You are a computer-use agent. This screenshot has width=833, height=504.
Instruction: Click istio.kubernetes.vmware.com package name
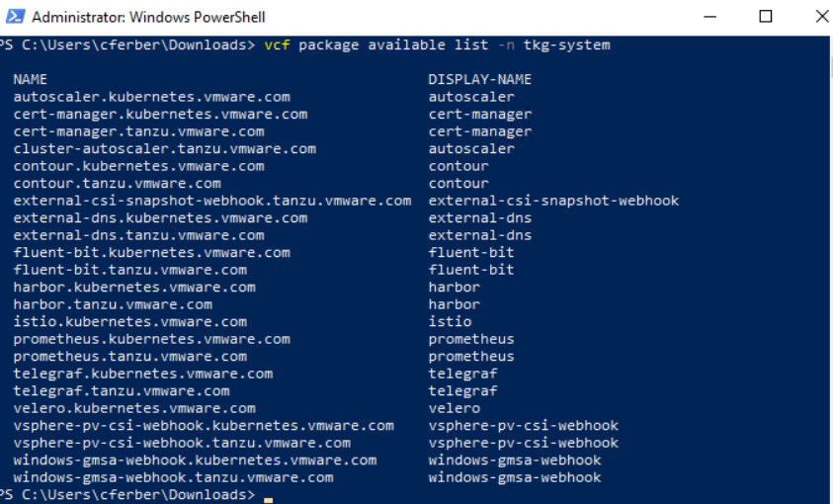coord(129,322)
